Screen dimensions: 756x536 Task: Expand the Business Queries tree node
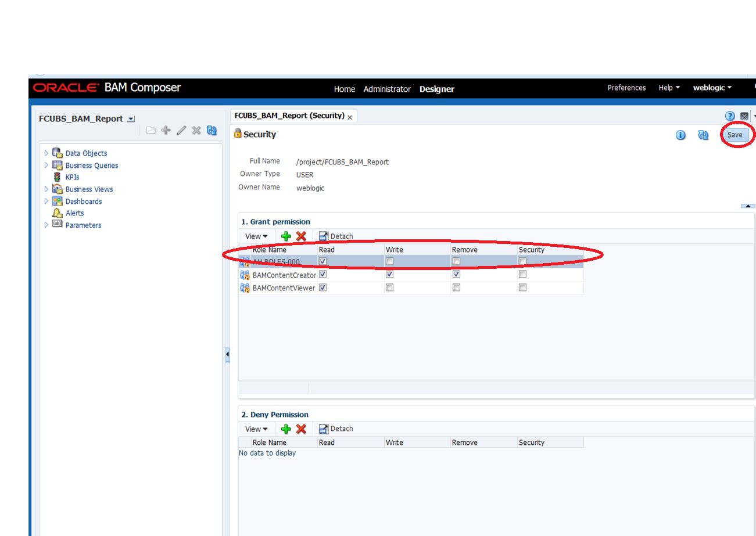pos(46,165)
